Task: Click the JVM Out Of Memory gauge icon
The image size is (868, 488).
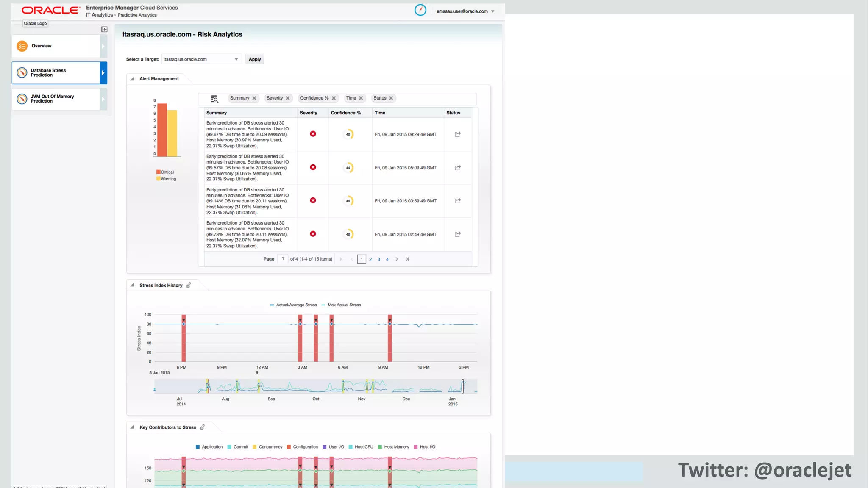Action: pyautogui.click(x=22, y=99)
